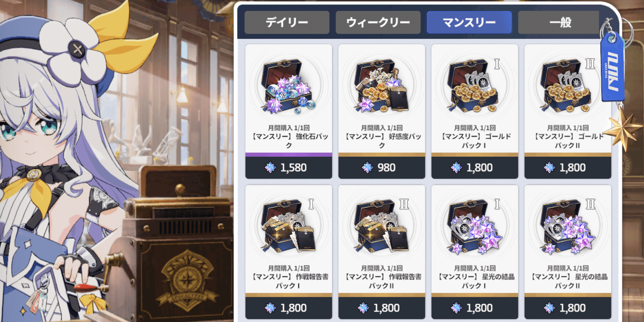The image size is (644, 322).
Task: Click the 強化石パック treasure chest icon
Action: (x=288, y=86)
